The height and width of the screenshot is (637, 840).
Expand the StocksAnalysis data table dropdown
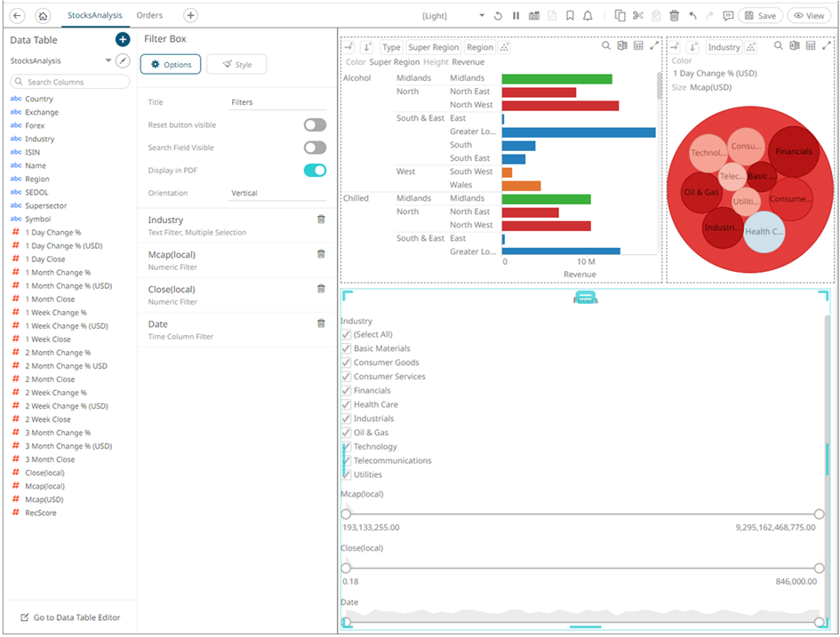pyautogui.click(x=108, y=60)
